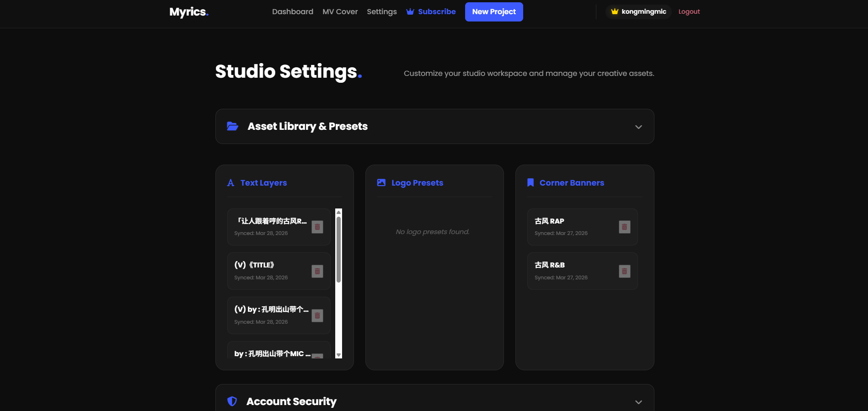
Task: Collapse the Asset Library & Presets chevron
Action: click(x=638, y=127)
